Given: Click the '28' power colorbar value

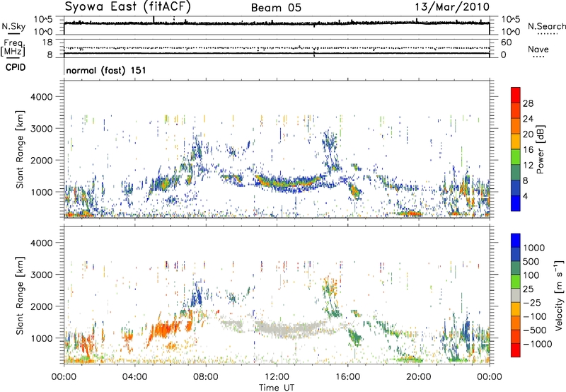Looking at the screenshot, I should pos(528,103).
